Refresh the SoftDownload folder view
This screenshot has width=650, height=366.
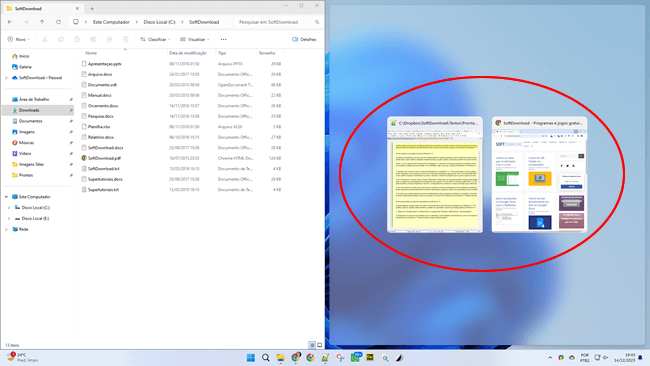[x=58, y=22]
